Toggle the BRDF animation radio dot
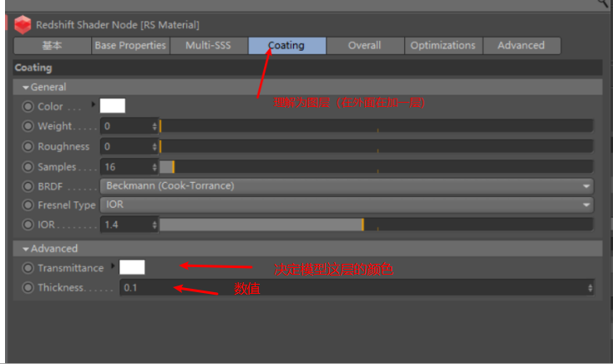The image size is (613, 364). (28, 186)
